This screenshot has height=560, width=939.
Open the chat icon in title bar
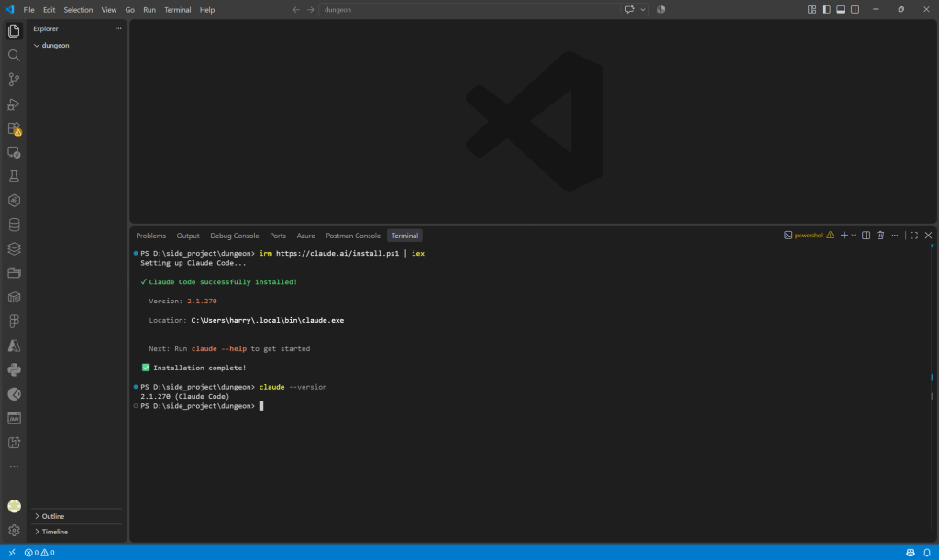[629, 9]
